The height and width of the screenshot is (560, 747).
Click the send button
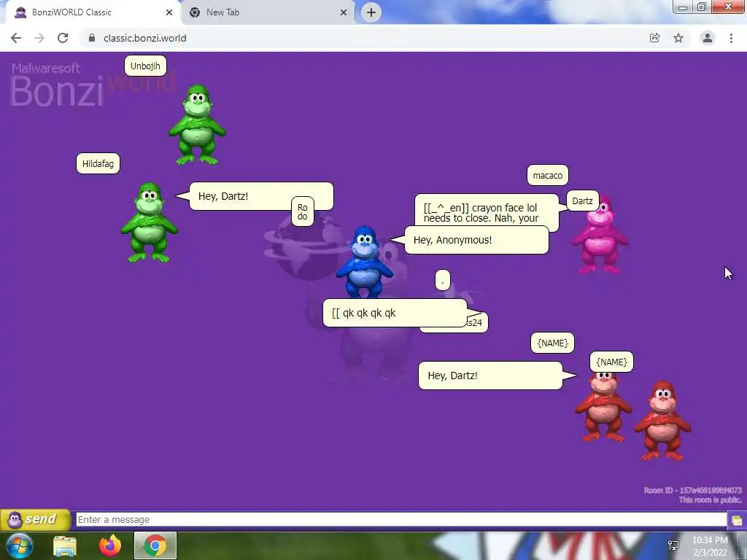pyautogui.click(x=35, y=519)
